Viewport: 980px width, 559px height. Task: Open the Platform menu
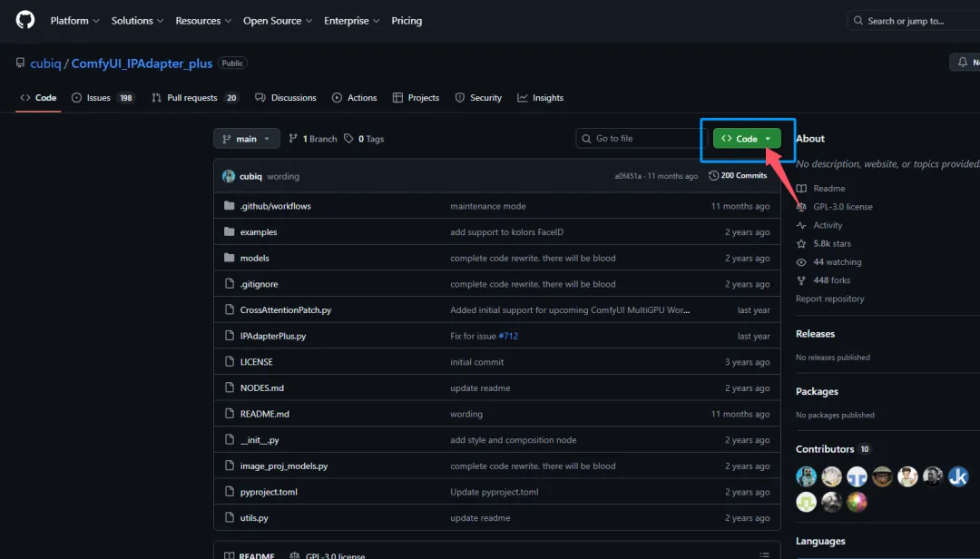[74, 21]
